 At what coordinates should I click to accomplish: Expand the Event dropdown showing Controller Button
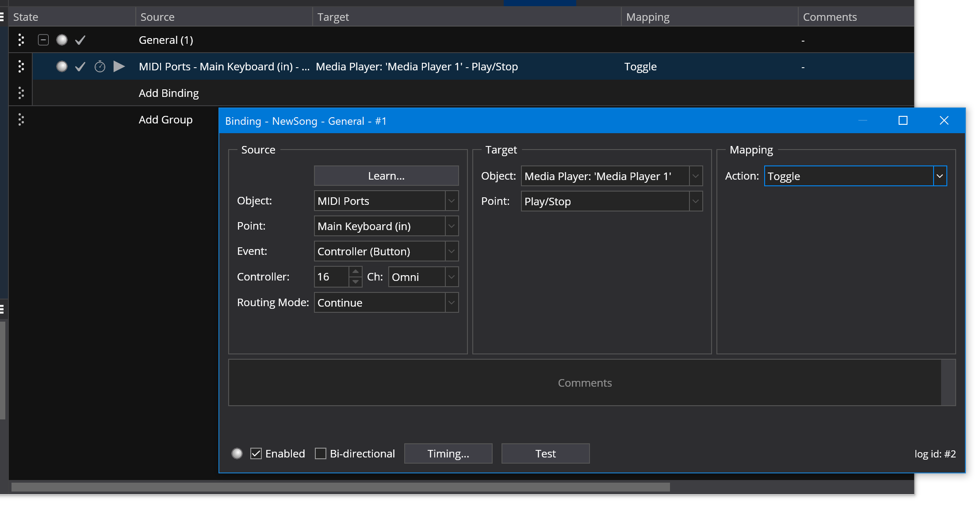452,251
